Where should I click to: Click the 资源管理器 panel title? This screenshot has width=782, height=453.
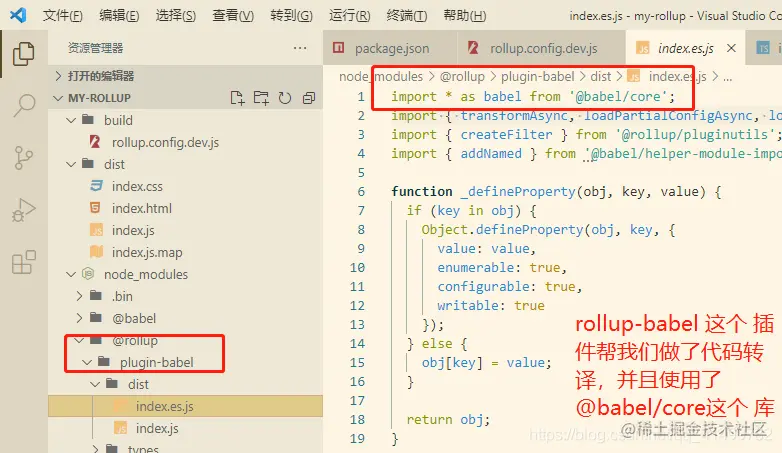[x=95, y=48]
